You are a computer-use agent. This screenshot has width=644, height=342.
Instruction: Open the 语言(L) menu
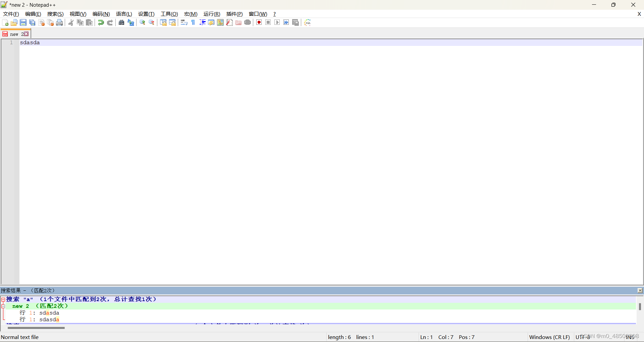[x=124, y=14]
